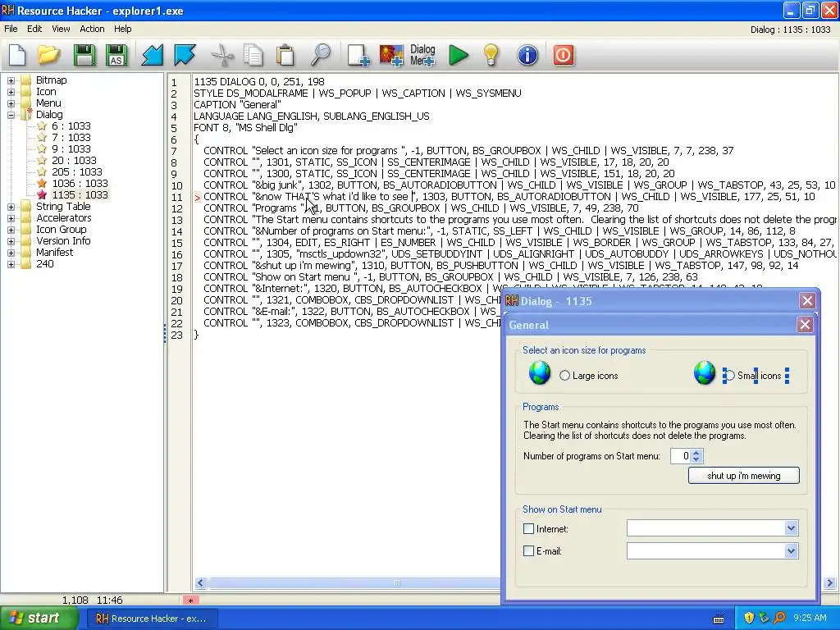
Task: Click Resource Hacker taskbar button
Action: point(152,619)
